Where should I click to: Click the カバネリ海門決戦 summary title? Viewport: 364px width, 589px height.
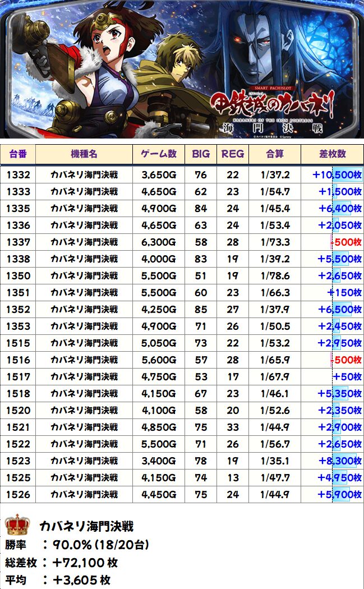[x=86, y=527]
